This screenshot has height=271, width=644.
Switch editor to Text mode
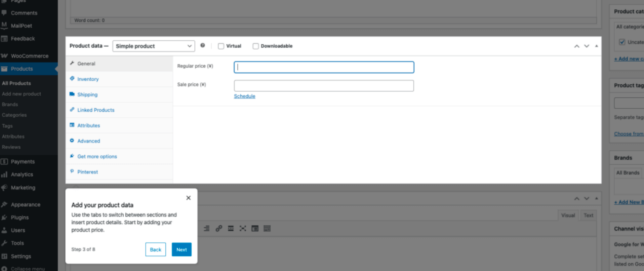pyautogui.click(x=588, y=215)
